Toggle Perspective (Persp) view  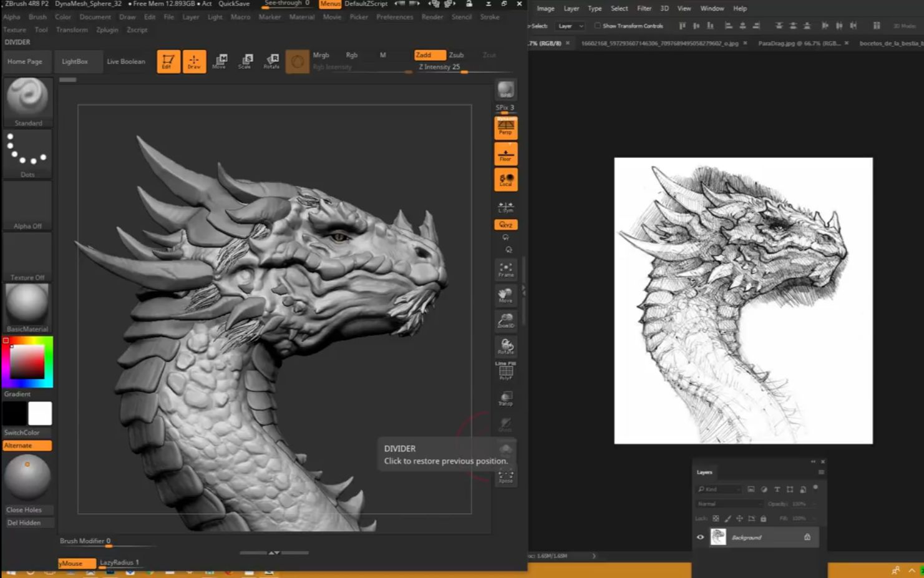(x=505, y=127)
